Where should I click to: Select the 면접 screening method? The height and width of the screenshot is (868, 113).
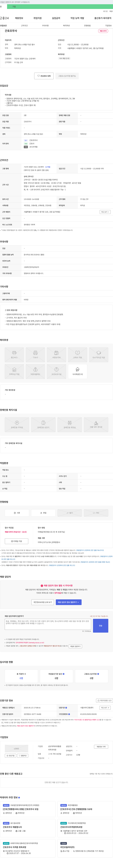tap(43, 513)
